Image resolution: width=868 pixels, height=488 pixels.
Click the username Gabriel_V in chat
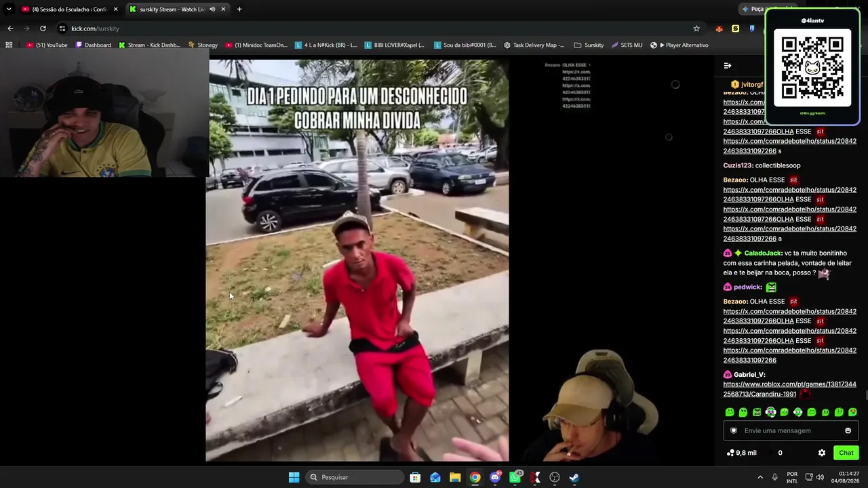pyautogui.click(x=749, y=375)
